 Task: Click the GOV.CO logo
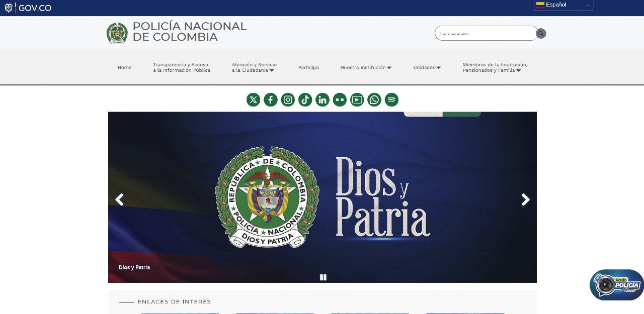28,8
